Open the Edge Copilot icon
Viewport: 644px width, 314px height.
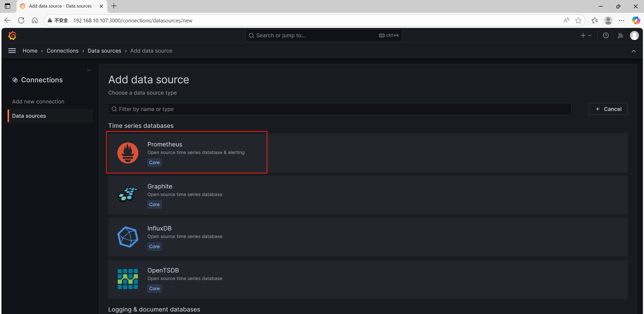636,20
